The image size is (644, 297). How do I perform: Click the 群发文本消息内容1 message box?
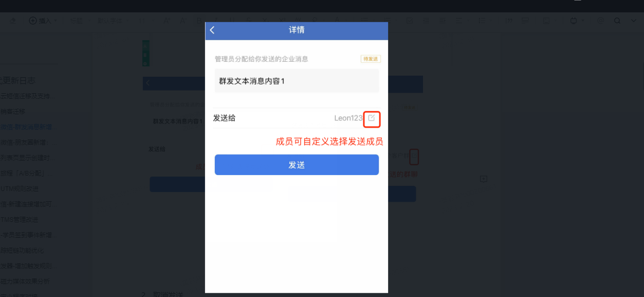297,81
